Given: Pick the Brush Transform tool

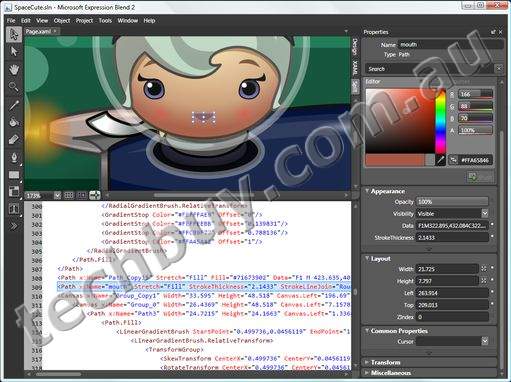Looking at the screenshot, I should [14, 139].
